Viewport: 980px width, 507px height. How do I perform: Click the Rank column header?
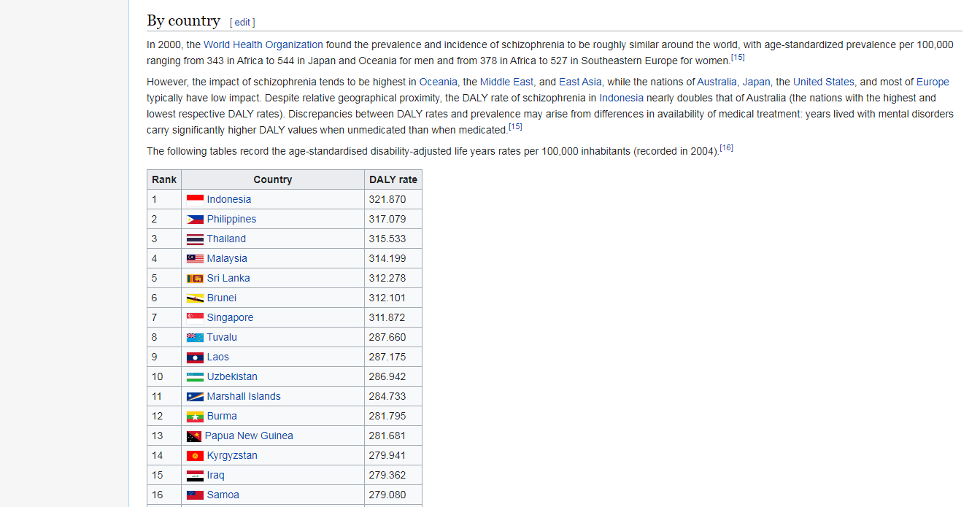point(164,179)
